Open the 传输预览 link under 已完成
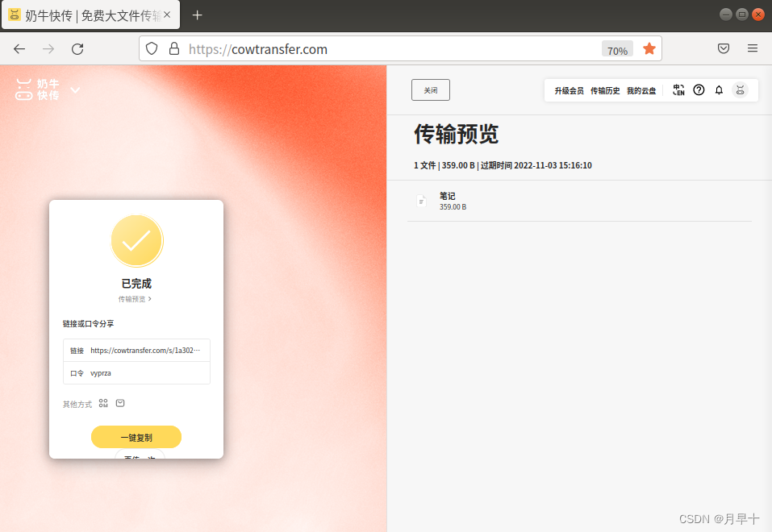Screen dimensions: 772x532 pyautogui.click(x=135, y=299)
